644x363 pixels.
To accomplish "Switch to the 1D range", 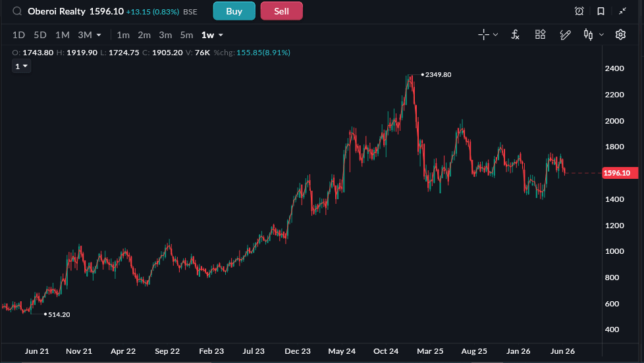I will point(18,35).
